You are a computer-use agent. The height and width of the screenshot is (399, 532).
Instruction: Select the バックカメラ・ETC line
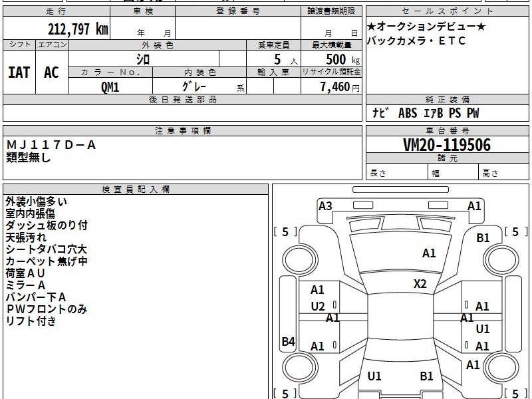coord(416,41)
